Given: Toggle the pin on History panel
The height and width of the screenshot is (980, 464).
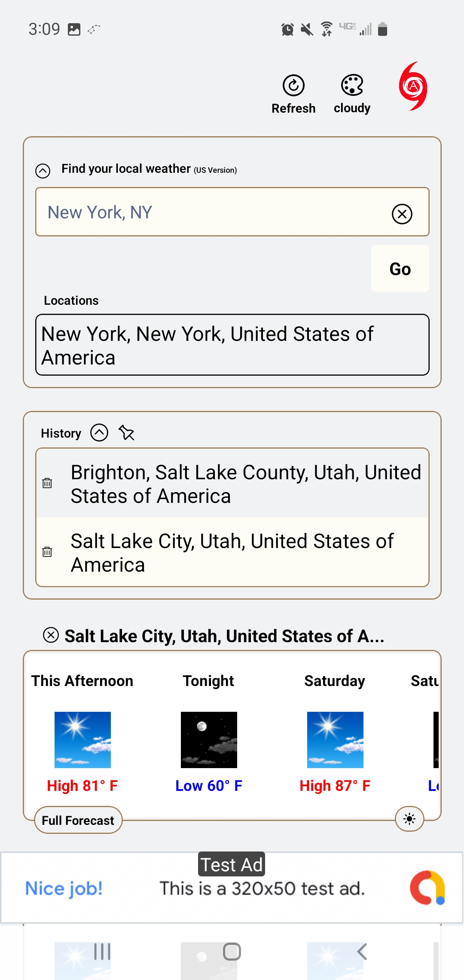Looking at the screenshot, I should (127, 433).
